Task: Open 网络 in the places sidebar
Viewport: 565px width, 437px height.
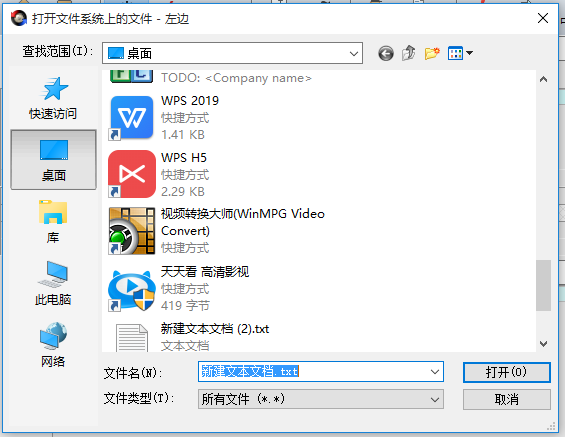Action: pyautogui.click(x=53, y=345)
